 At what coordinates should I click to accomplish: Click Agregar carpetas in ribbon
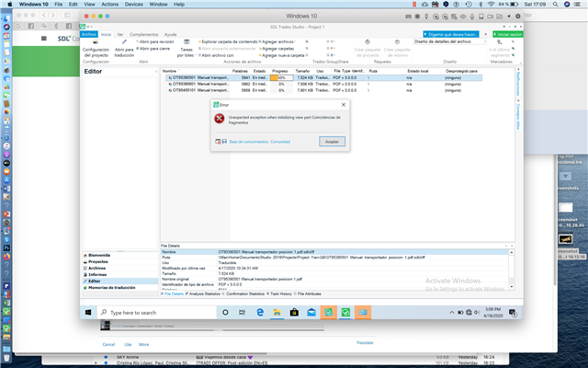(277, 49)
